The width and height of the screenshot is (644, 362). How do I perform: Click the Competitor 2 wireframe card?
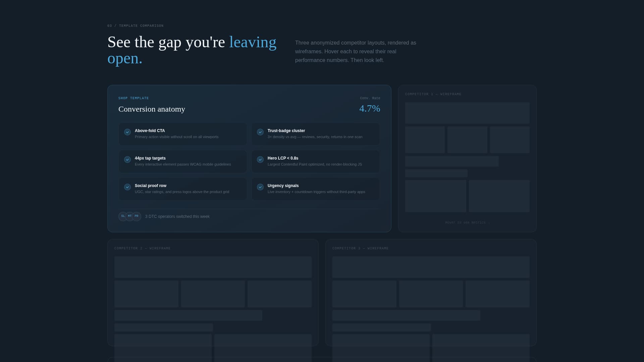tap(213, 293)
